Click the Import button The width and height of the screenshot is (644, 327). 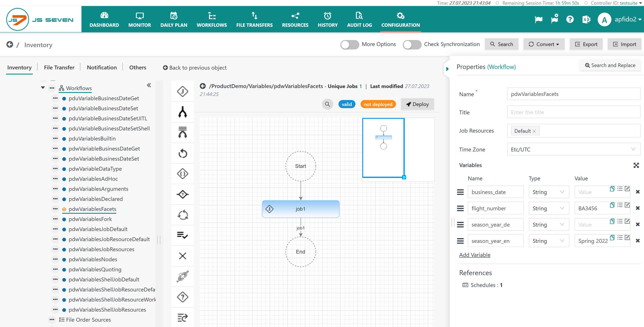624,44
